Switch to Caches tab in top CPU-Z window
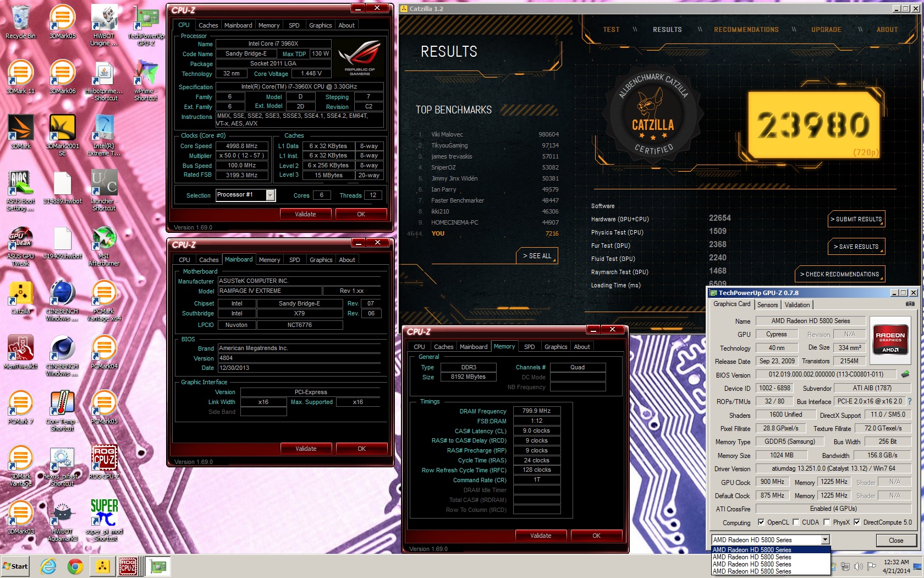Screen dimensions: 924x578 [x=208, y=25]
